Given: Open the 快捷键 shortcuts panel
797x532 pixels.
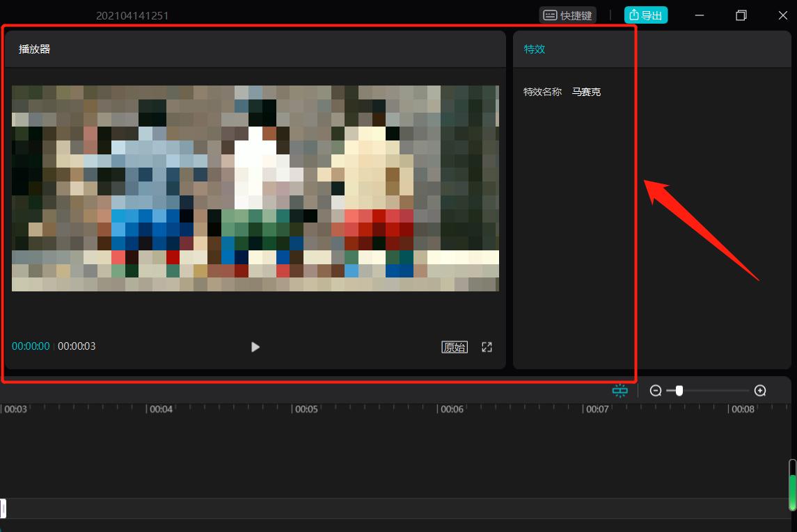Looking at the screenshot, I should [x=567, y=15].
